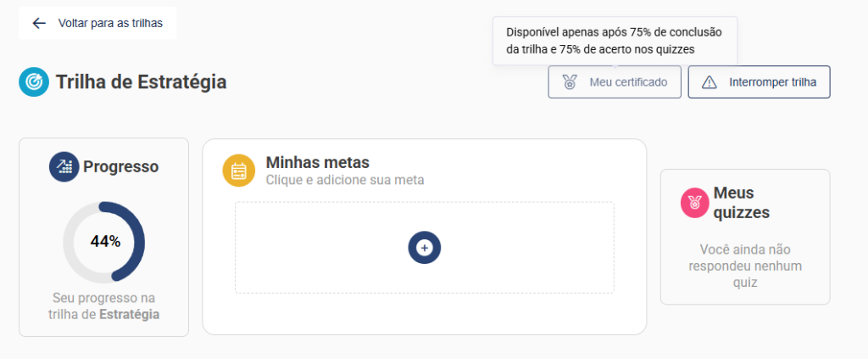Click the certificate availability tooltip message
The height and width of the screenshot is (359, 868).
[x=615, y=41]
